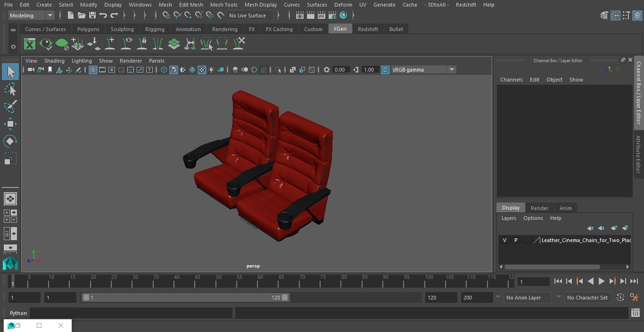This screenshot has width=644, height=332.
Task: Toggle viewport grid display
Action: (x=93, y=70)
